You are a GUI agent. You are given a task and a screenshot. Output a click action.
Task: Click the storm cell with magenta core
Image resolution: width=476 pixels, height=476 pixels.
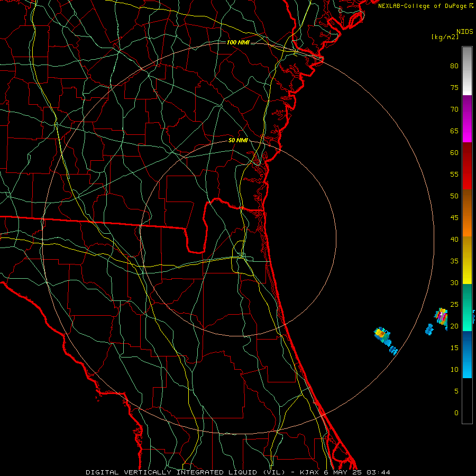coord(442,318)
